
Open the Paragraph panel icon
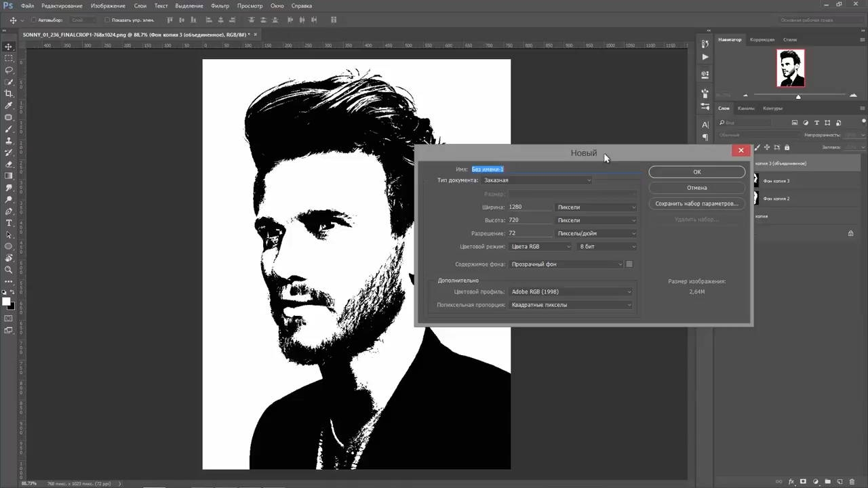(705, 137)
